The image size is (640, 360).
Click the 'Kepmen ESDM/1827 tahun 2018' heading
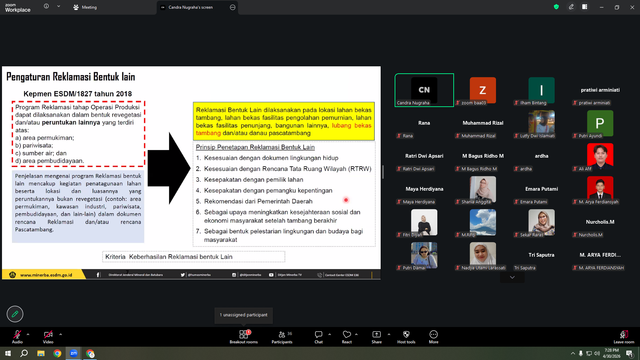pyautogui.click(x=78, y=94)
